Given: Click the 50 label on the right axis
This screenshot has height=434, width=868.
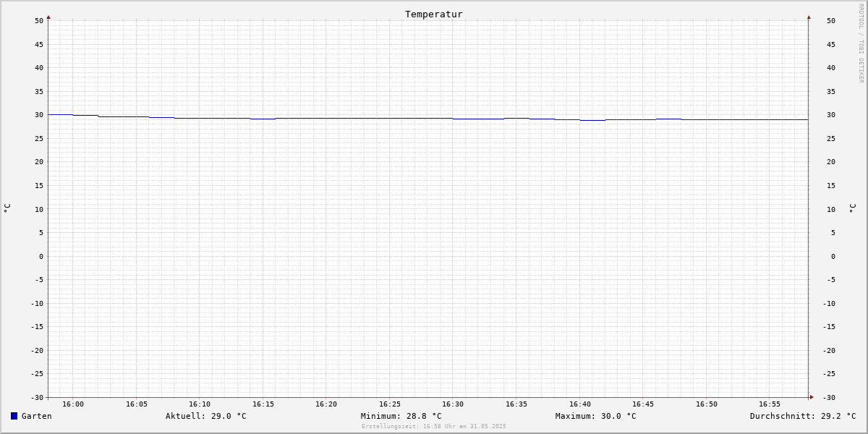Looking at the screenshot, I should point(831,21).
